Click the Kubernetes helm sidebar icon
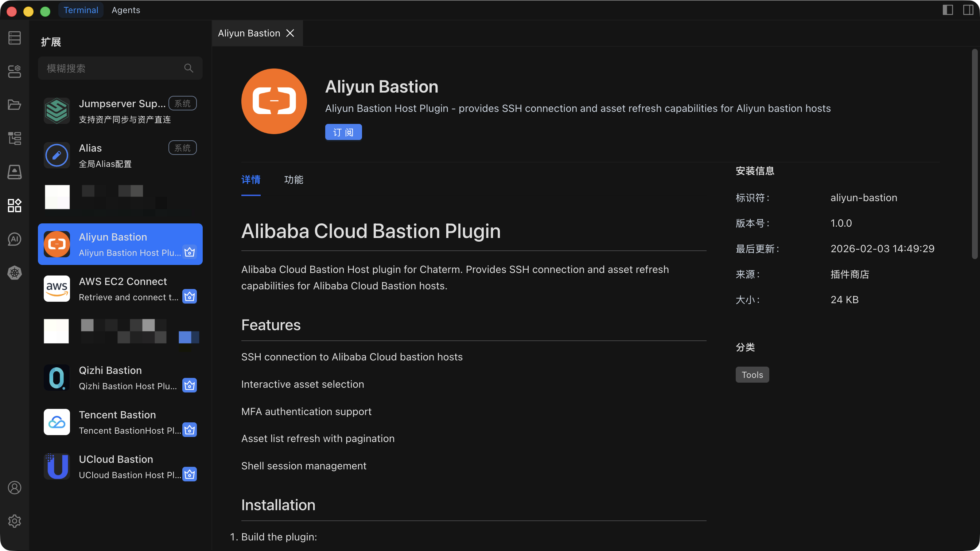 [x=15, y=273]
